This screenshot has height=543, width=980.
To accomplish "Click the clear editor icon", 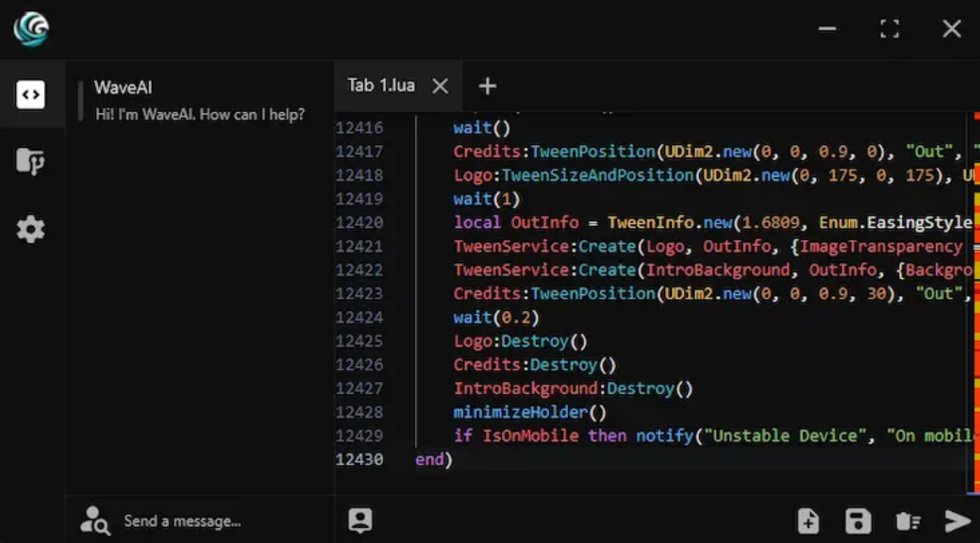I will 908,521.
